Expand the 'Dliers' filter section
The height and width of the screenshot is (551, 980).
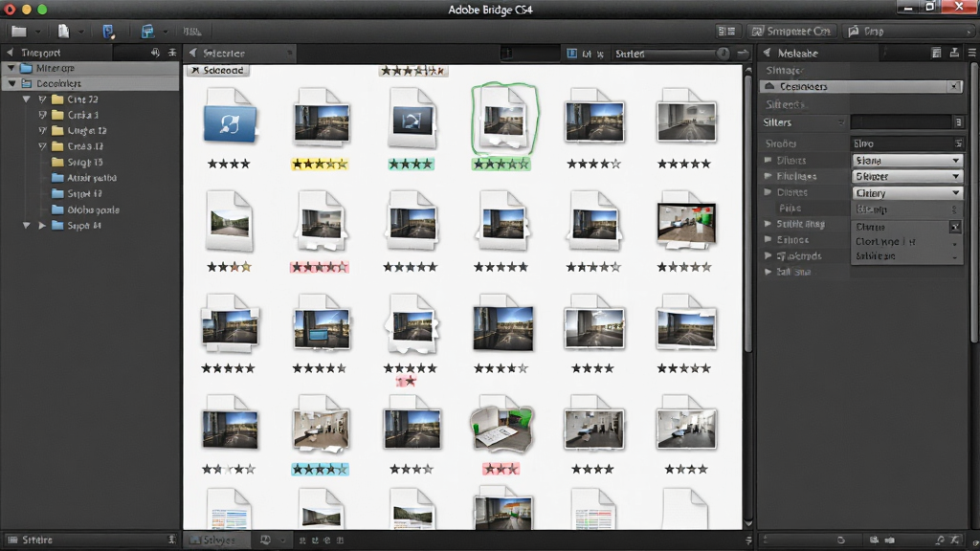click(x=768, y=161)
